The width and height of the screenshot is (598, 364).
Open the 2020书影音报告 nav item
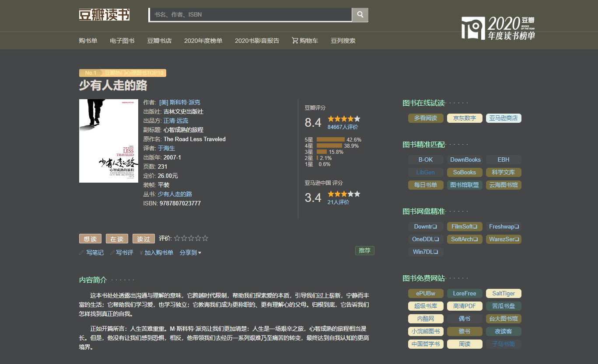coord(257,41)
